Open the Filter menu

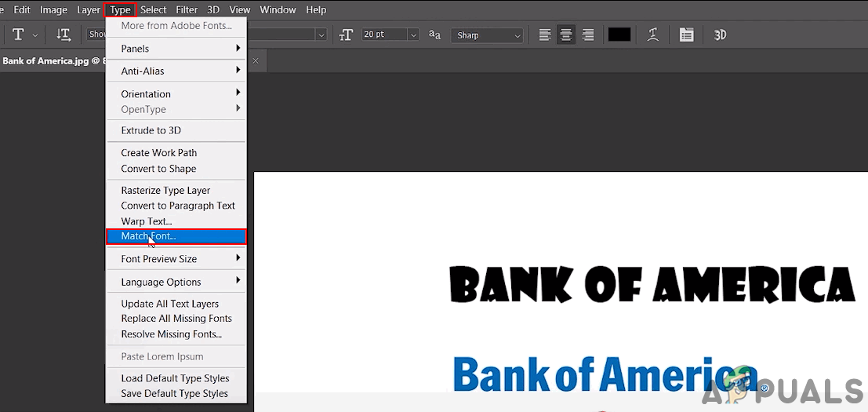[187, 10]
